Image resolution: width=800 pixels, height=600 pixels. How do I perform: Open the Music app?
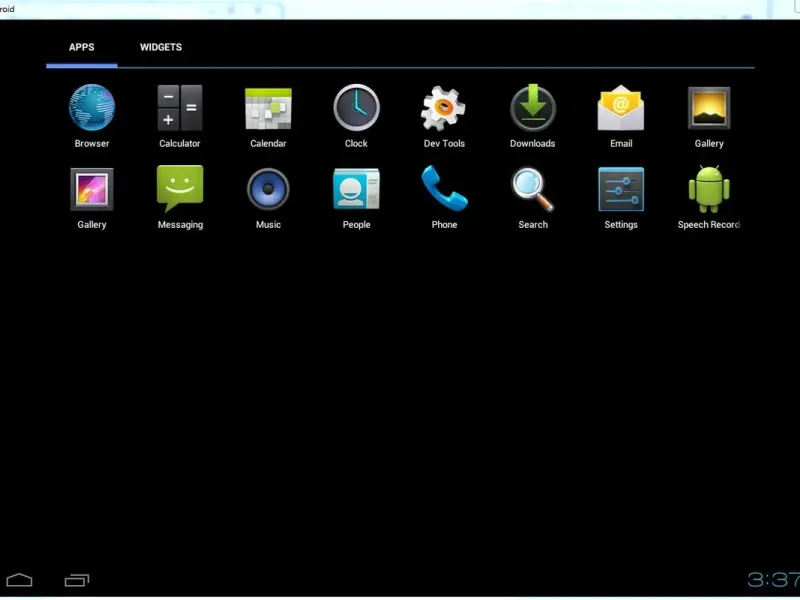coord(268,189)
